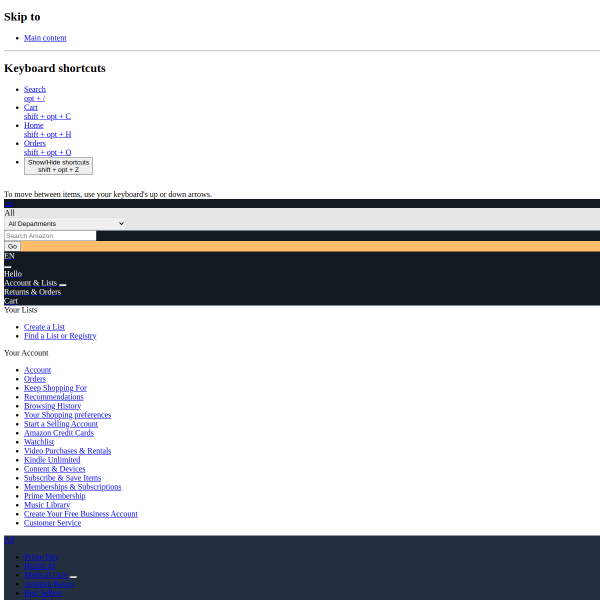Open Kindle Unlimited
The height and width of the screenshot is (600, 600).
pos(52,460)
